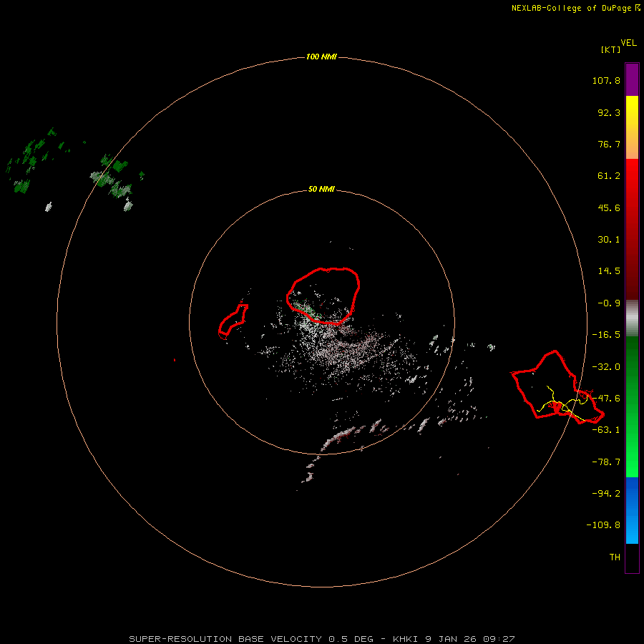This screenshot has width=644, height=644.
Task: Select the 30.1 velocity scale value
Action: click(609, 240)
